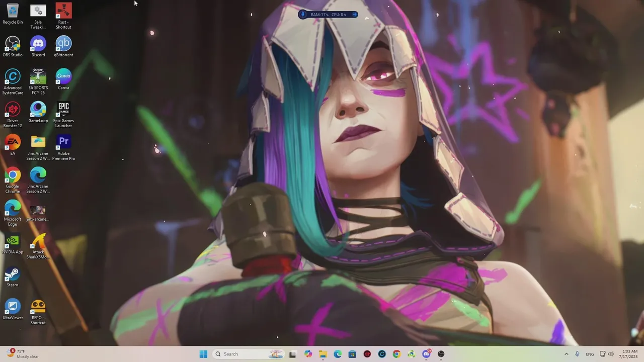Viewport: 644px width, 362px height.
Task: Select the qBittorrent desktop icon
Action: click(63, 47)
